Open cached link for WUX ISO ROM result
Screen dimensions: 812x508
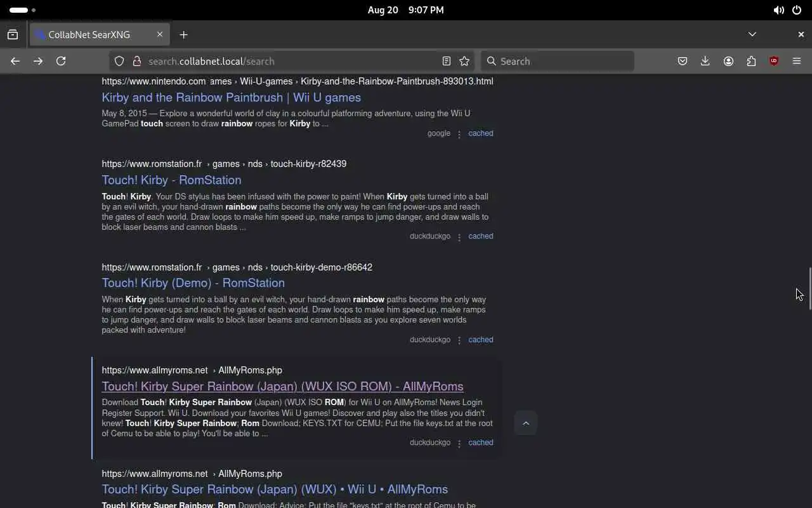click(480, 443)
